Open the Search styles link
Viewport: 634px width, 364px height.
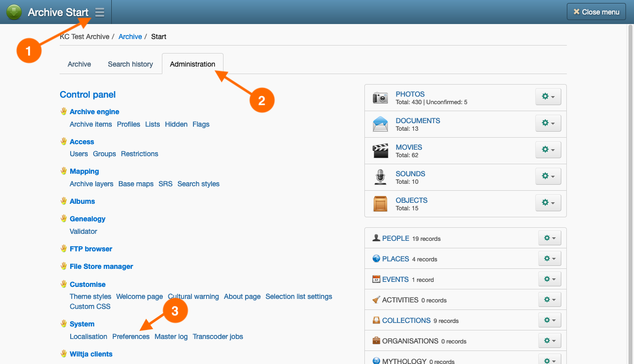pyautogui.click(x=198, y=184)
